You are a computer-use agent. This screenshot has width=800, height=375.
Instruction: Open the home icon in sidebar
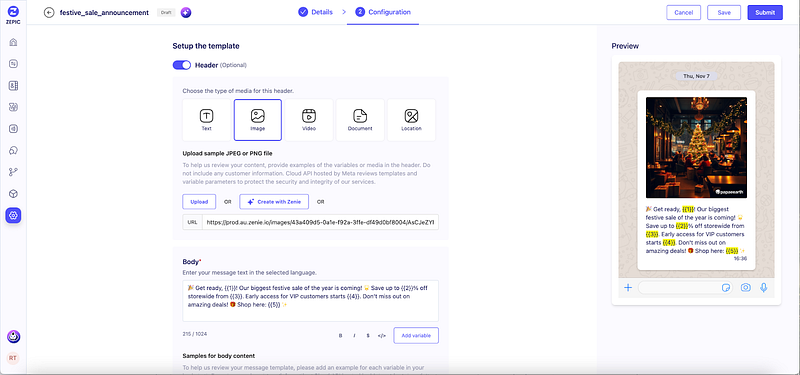(x=13, y=42)
